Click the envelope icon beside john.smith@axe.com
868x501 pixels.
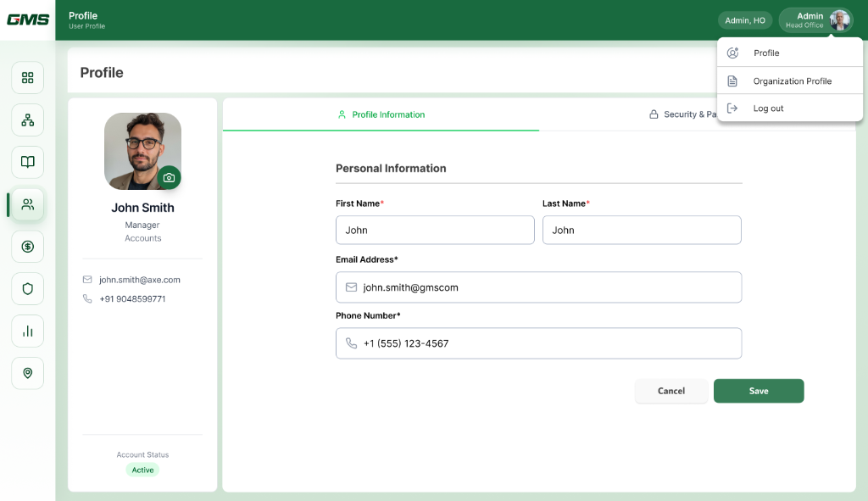(87, 280)
